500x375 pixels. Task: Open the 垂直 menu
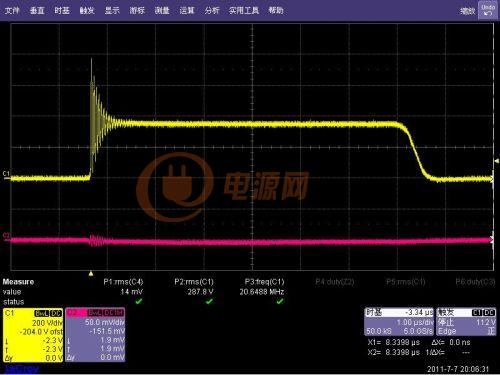point(37,11)
